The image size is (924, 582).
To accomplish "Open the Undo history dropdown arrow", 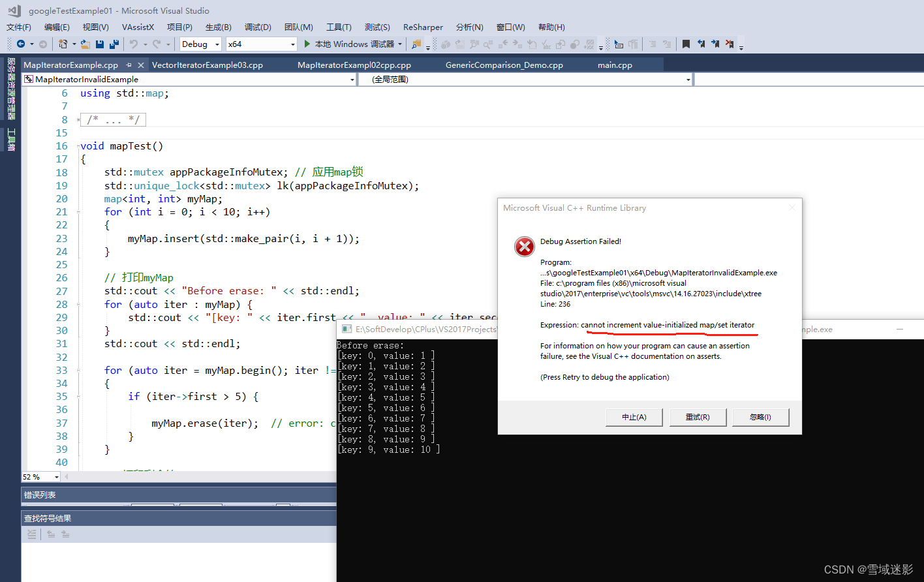I will pyautogui.click(x=145, y=44).
